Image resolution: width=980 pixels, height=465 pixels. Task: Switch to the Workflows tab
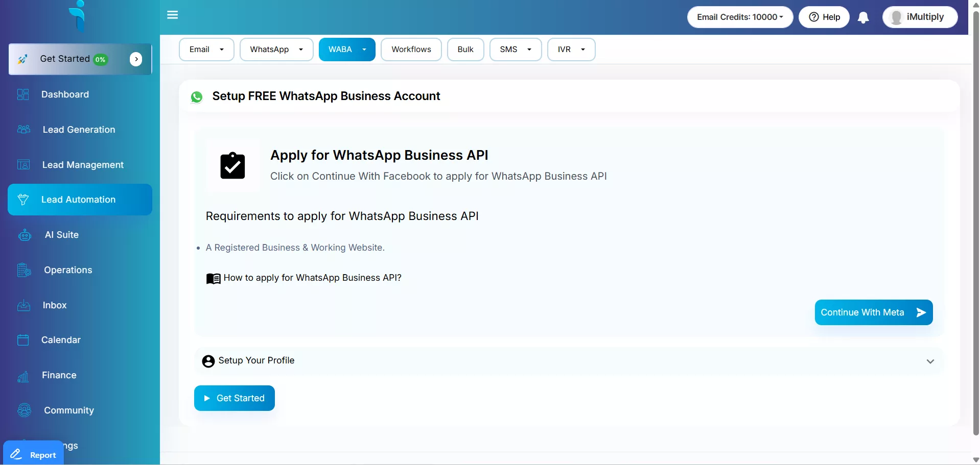coord(411,50)
